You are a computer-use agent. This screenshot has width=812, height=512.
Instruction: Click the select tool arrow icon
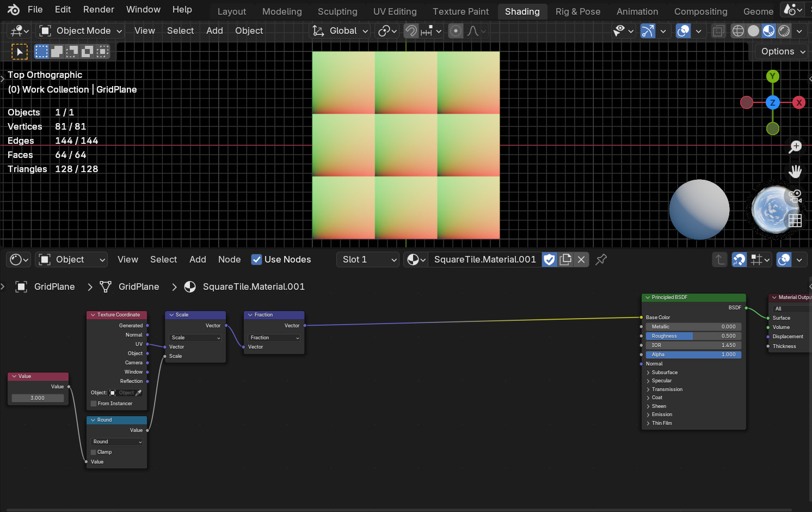pos(20,52)
